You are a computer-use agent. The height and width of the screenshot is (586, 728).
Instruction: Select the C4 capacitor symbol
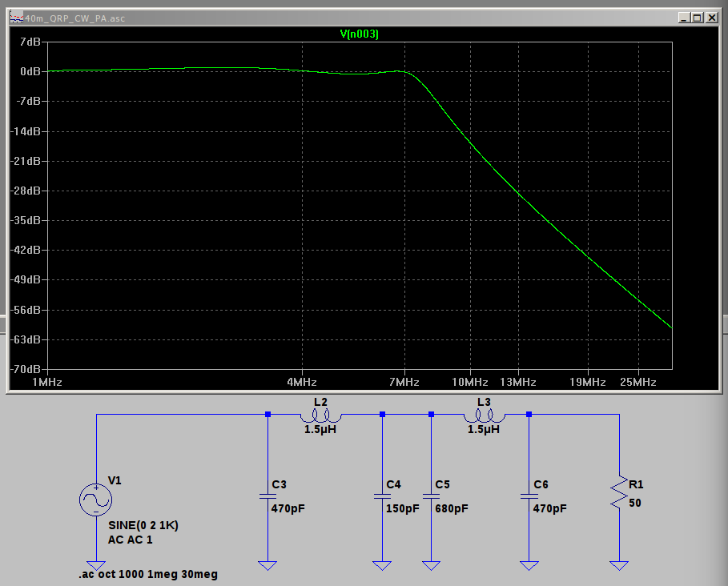click(x=382, y=496)
